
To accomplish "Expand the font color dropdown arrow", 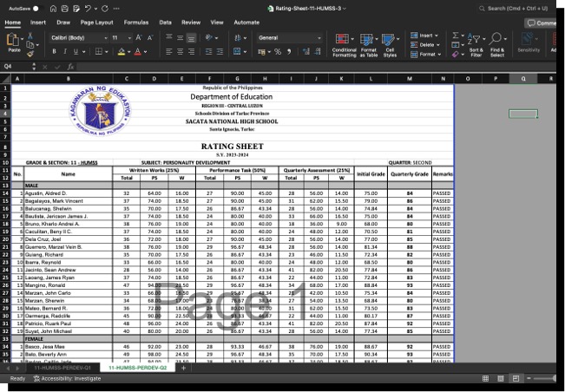I will [145, 52].
